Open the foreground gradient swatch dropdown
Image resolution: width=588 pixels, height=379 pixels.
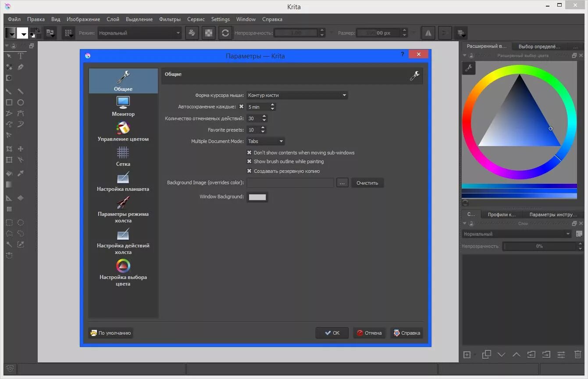[11, 33]
